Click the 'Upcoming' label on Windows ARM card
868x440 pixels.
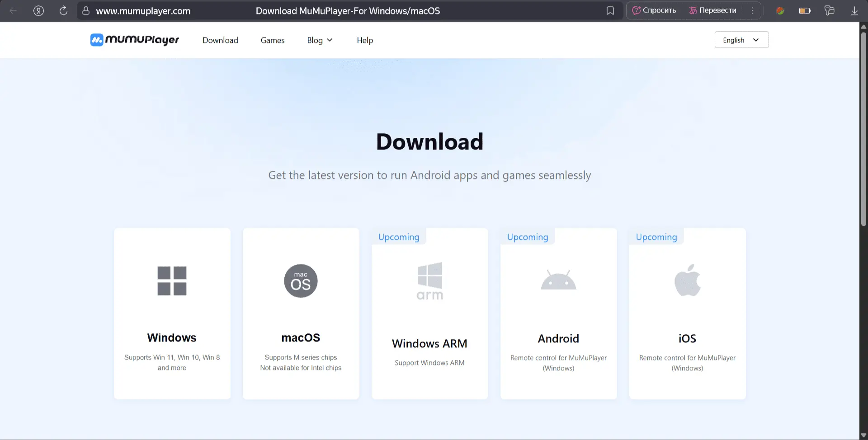[x=399, y=237]
